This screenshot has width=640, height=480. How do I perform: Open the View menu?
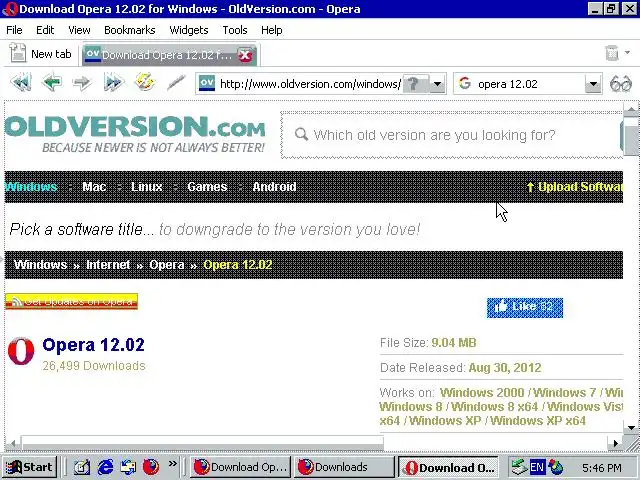[x=79, y=30]
